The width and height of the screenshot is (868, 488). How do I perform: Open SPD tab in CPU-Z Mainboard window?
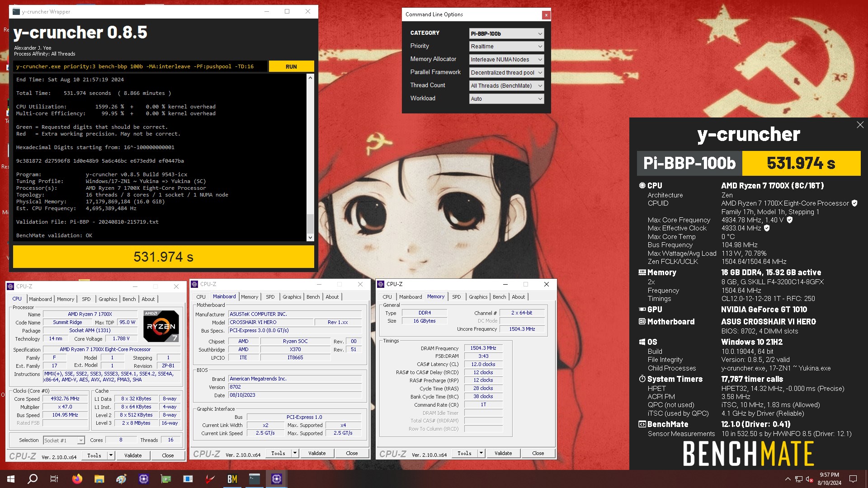point(270,297)
